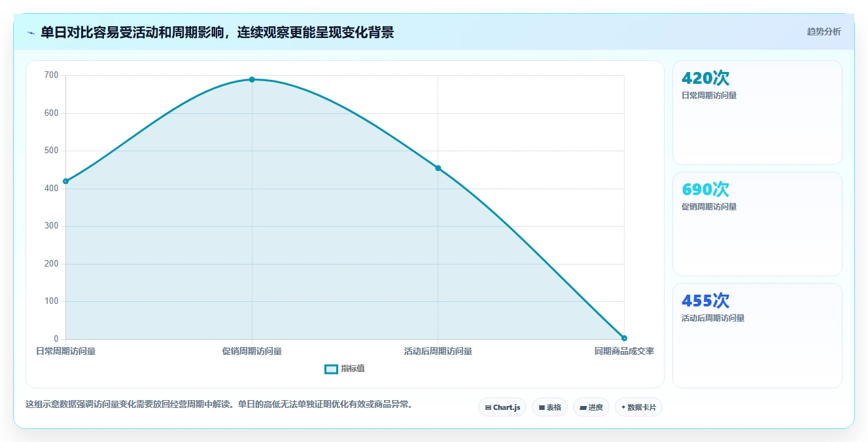Screen dimensions: 868x442
Task: Click the y-axis tick 300
Action: (x=52, y=226)
